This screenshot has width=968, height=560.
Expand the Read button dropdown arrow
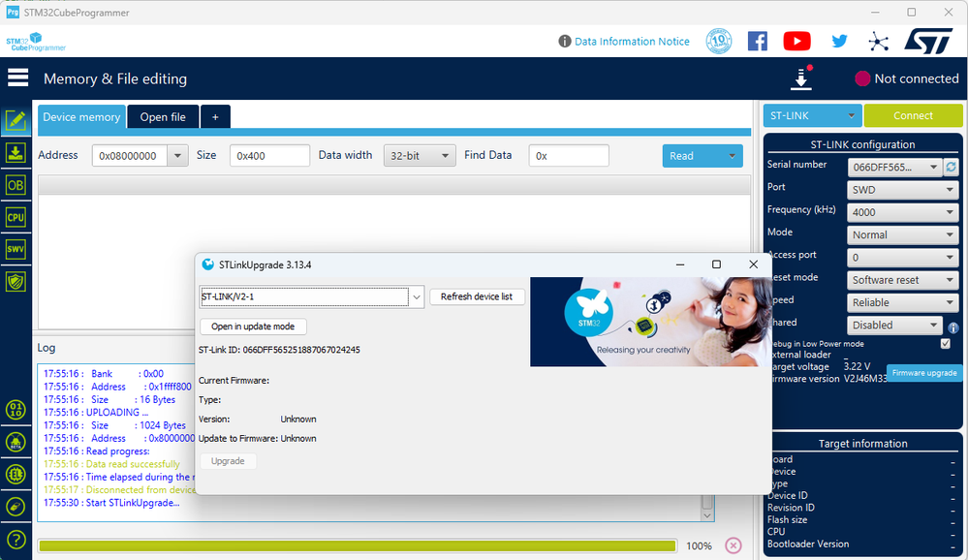[x=732, y=156]
